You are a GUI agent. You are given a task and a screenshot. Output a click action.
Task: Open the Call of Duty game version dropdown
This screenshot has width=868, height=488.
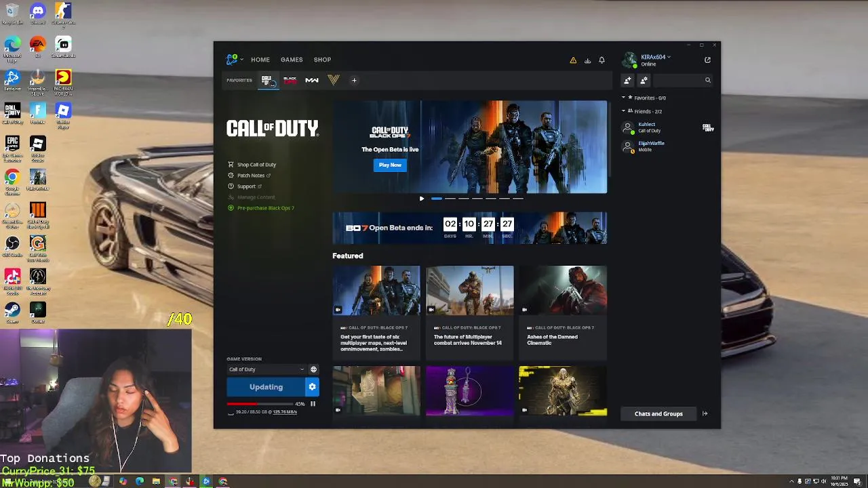click(267, 369)
